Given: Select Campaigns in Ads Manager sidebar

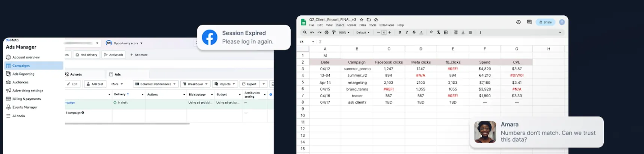Looking at the screenshot, I should pyautogui.click(x=33, y=66).
